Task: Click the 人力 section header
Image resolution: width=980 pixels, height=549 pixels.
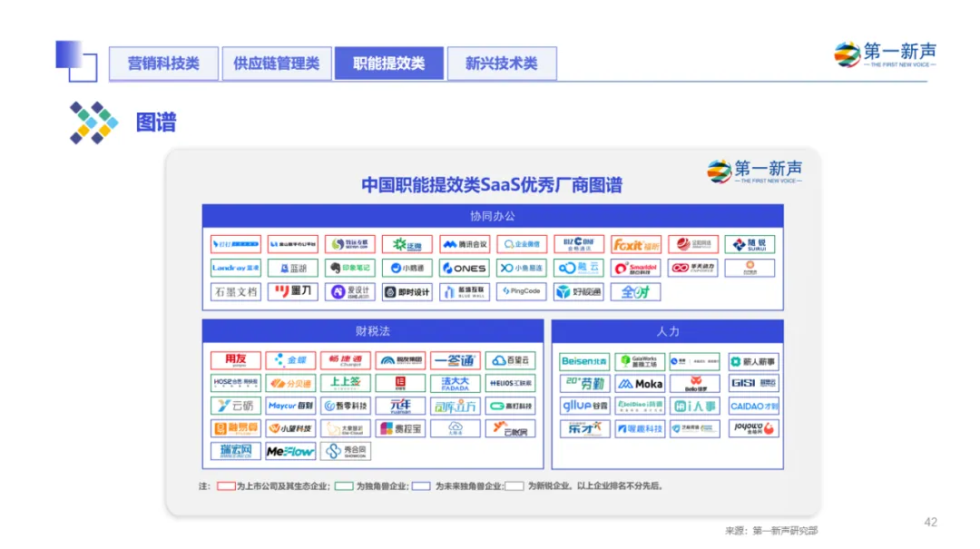Action: tap(668, 331)
